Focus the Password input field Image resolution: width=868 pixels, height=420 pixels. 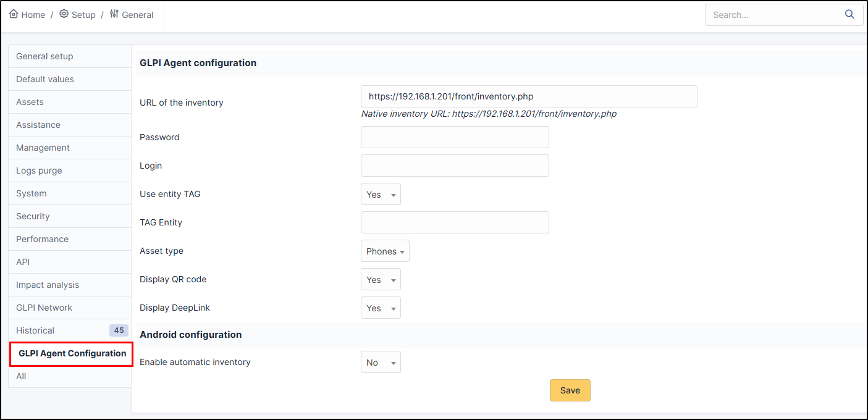[x=455, y=137]
